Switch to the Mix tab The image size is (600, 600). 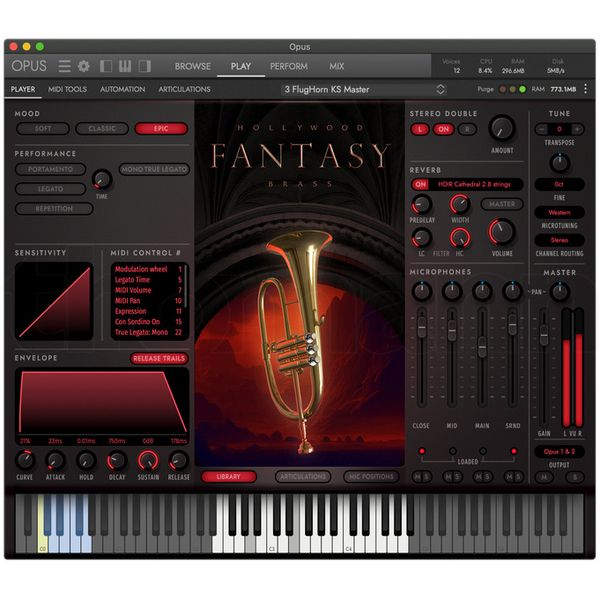click(337, 66)
